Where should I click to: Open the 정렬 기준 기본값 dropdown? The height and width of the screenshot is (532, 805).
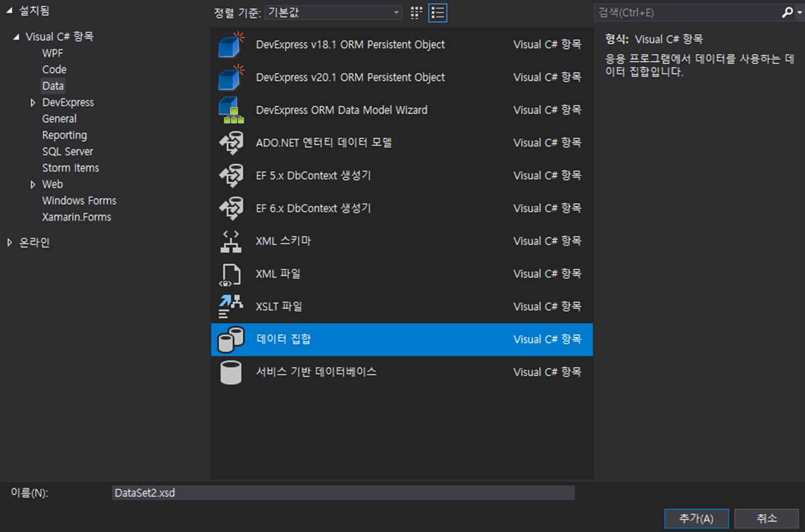(x=333, y=13)
